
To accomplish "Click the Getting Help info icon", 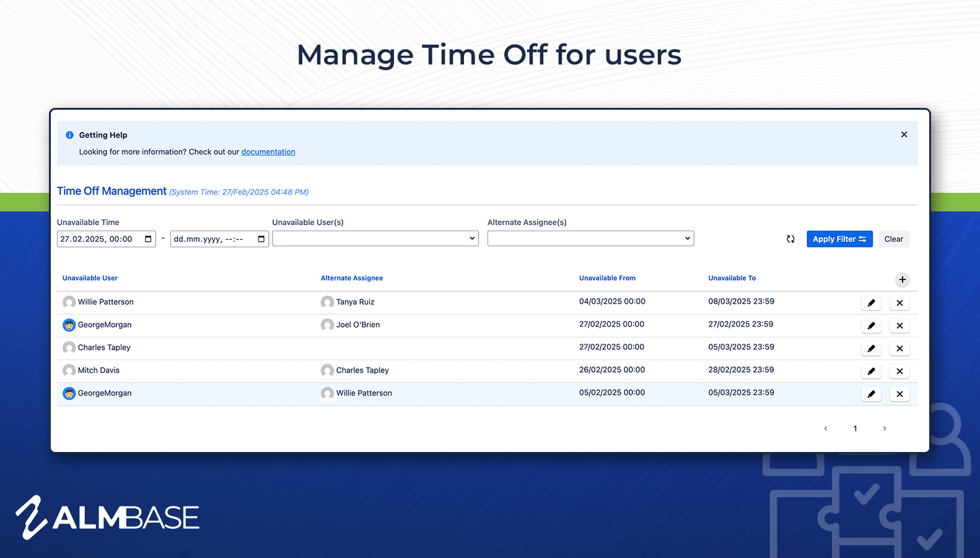I will pos(69,135).
